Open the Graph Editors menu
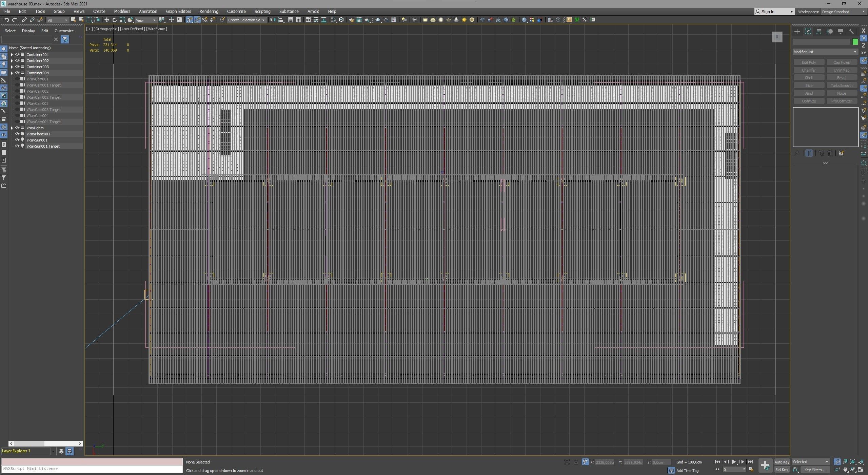This screenshot has width=868, height=475. coord(178,11)
